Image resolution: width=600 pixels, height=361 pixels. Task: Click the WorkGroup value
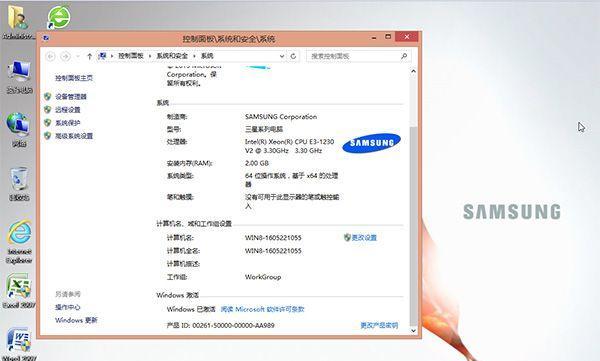point(263,277)
